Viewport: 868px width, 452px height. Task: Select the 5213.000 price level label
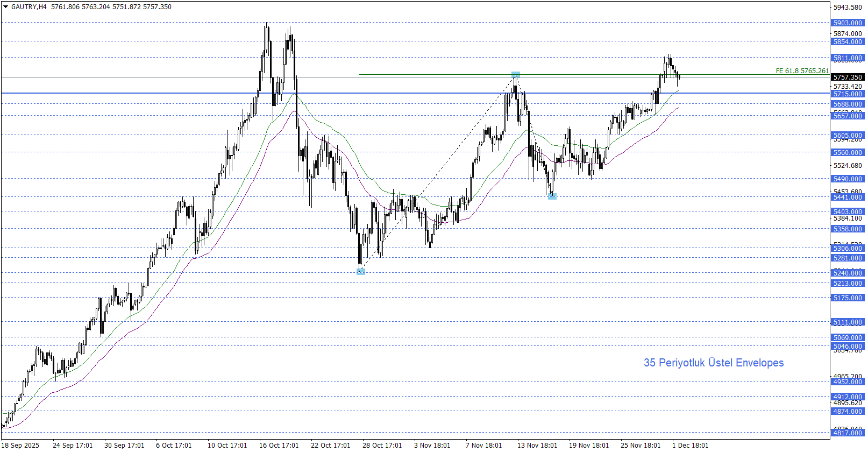[x=848, y=284]
